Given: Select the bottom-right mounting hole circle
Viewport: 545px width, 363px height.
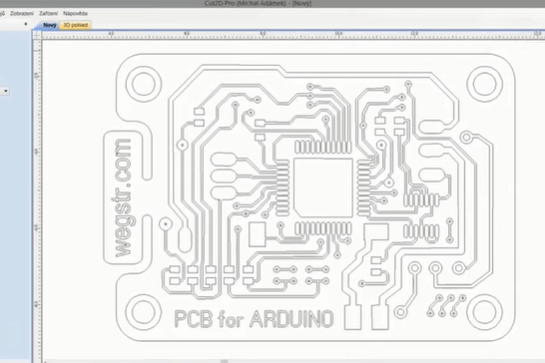Looking at the screenshot, I should pos(485,312).
